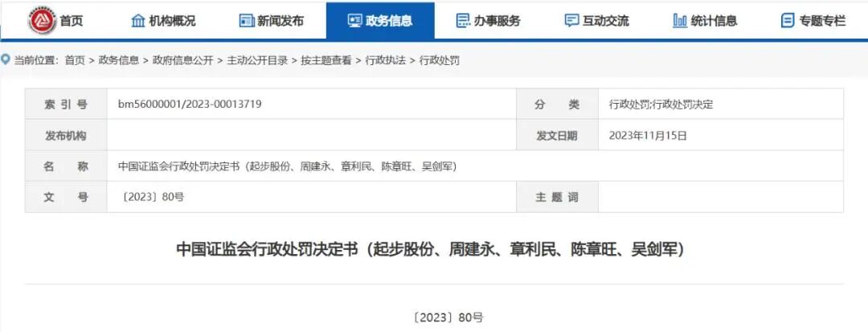The width and height of the screenshot is (868, 332).
Task: Click the date 2023年11月15日
Action: click(x=648, y=136)
